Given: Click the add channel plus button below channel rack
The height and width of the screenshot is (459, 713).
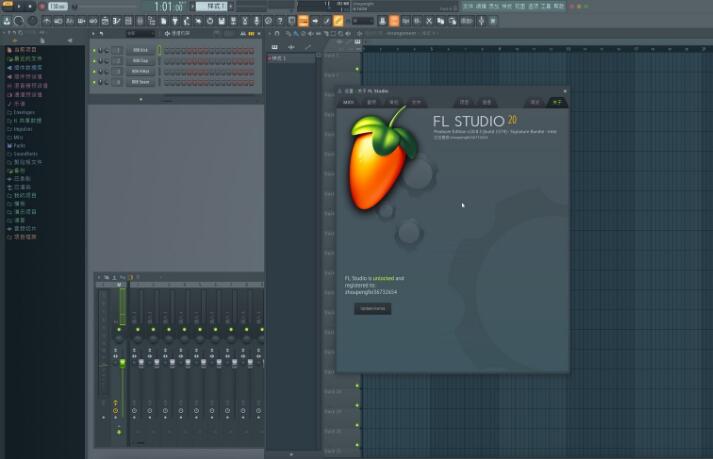Looking at the screenshot, I should tap(141, 99).
